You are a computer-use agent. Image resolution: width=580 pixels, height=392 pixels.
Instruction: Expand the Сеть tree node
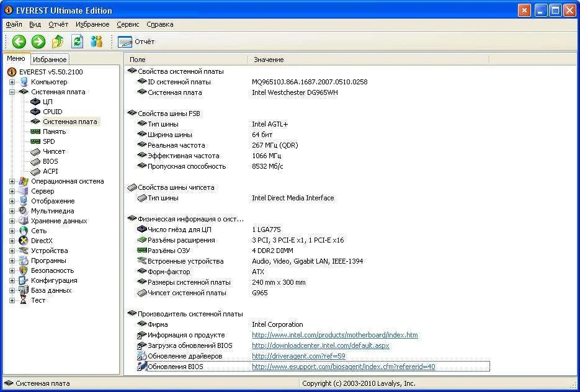pyautogui.click(x=12, y=231)
